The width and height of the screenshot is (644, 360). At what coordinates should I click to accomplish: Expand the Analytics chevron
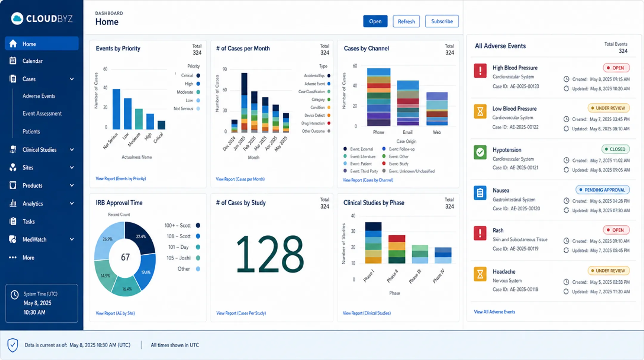[72, 203]
